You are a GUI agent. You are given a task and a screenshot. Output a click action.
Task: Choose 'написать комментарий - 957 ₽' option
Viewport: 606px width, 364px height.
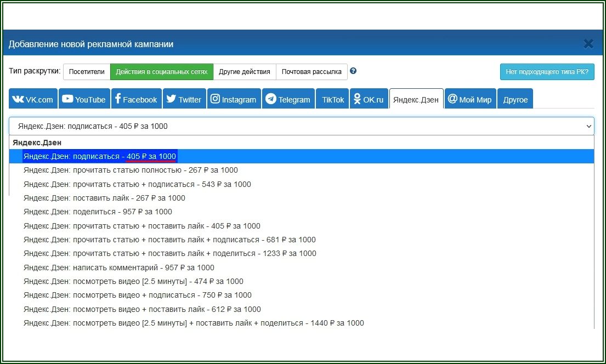(302, 268)
